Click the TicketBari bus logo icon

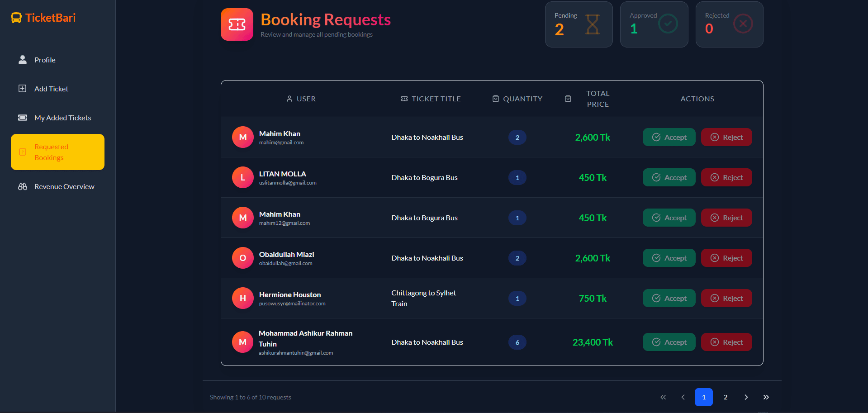(16, 18)
